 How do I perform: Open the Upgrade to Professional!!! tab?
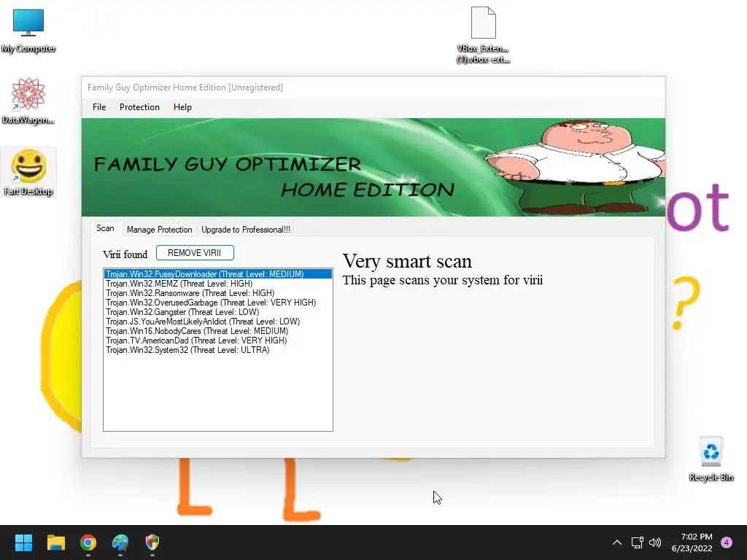tap(245, 230)
